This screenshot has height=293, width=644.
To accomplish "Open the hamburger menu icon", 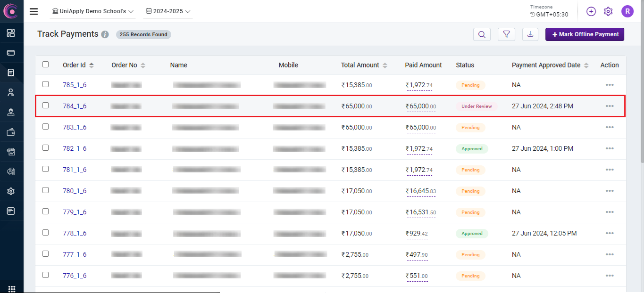I will [x=34, y=11].
